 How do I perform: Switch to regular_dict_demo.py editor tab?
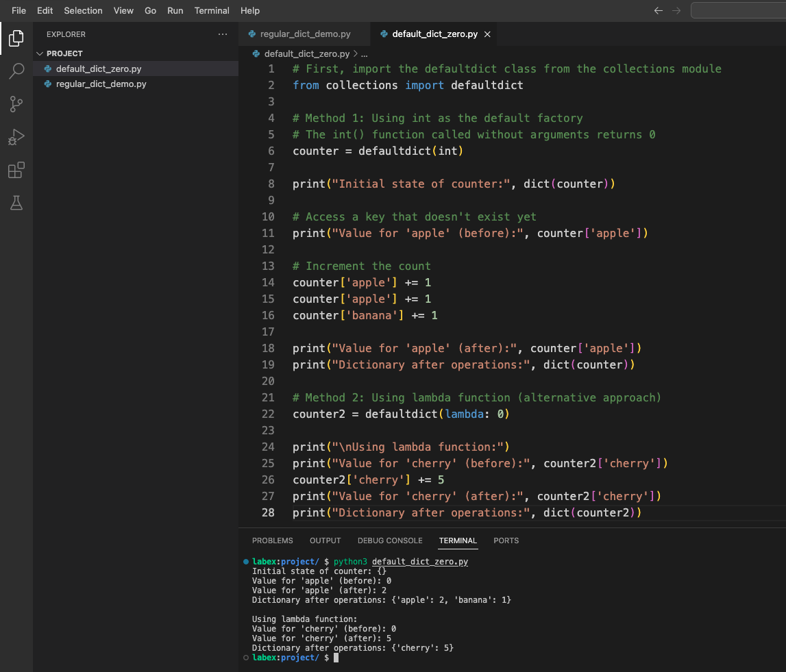tap(305, 34)
